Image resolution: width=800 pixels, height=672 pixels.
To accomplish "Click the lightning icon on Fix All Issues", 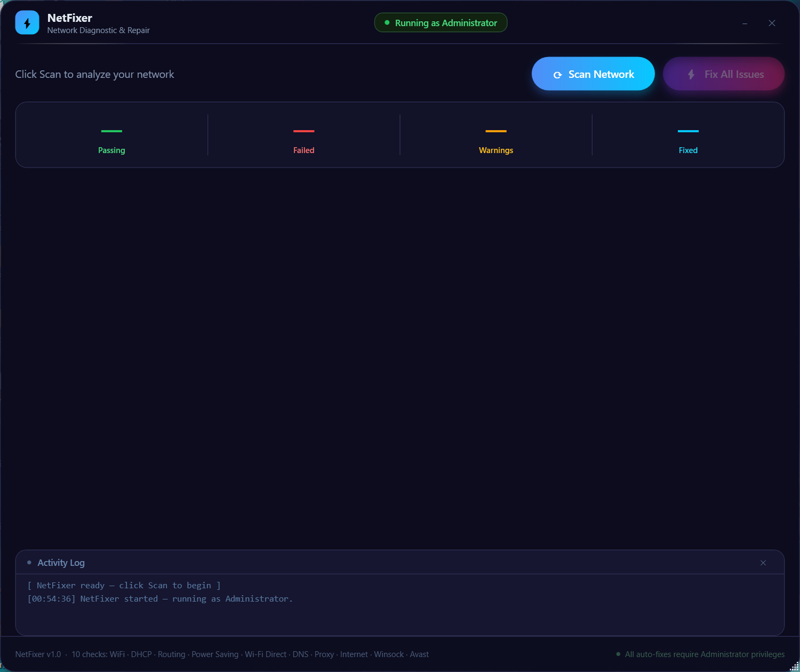I will pos(691,74).
